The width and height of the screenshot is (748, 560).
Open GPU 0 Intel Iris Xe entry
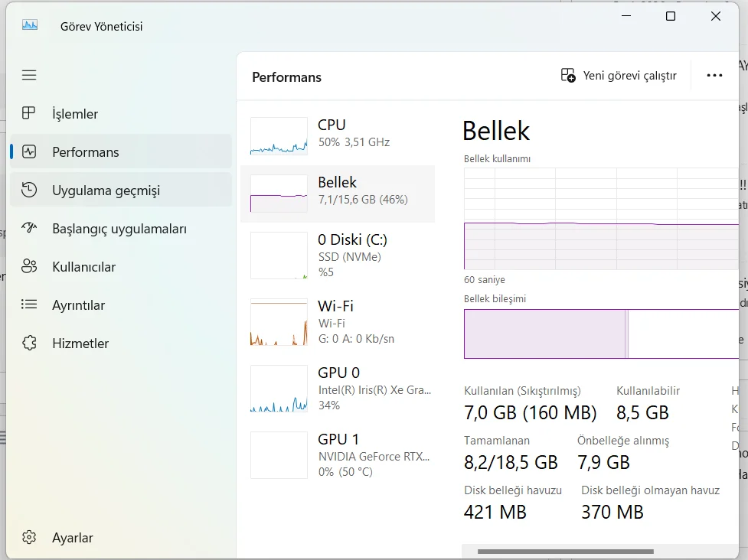click(338, 389)
